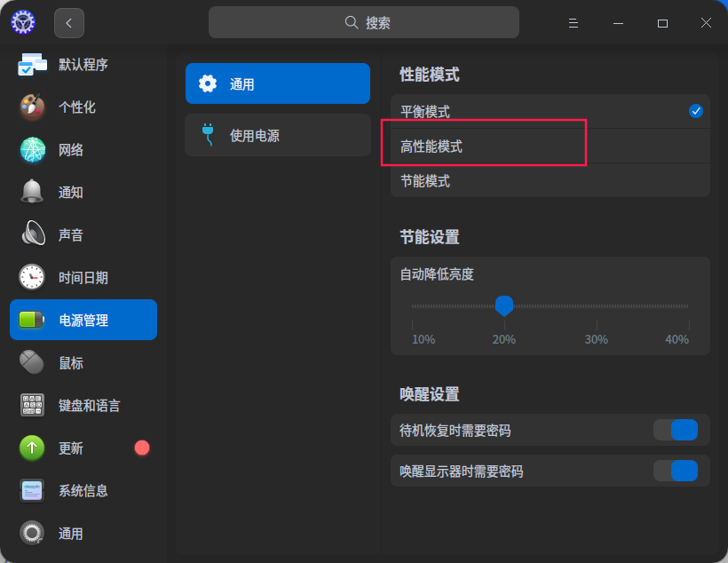
Task: Open 个性化 settings via palette icon
Action: 32,107
